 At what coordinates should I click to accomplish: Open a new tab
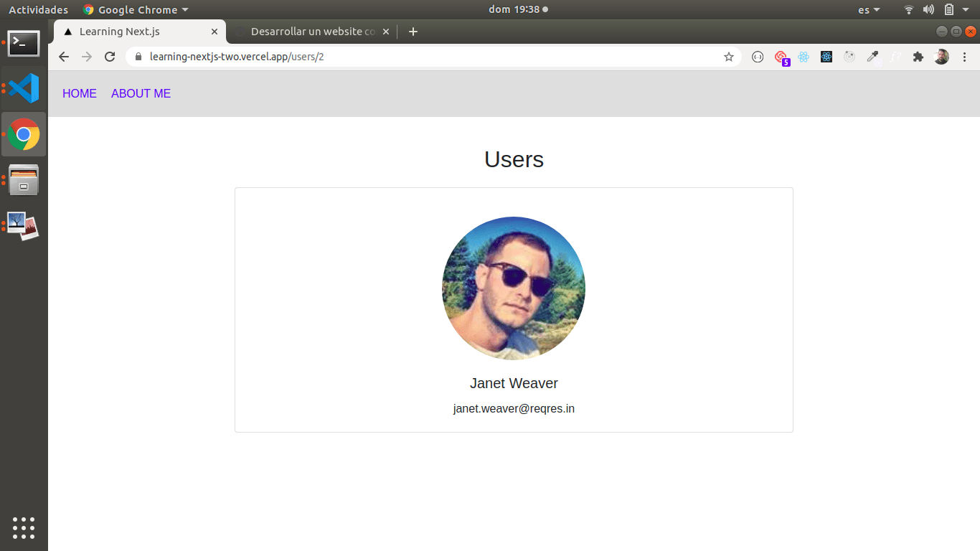coord(413,32)
